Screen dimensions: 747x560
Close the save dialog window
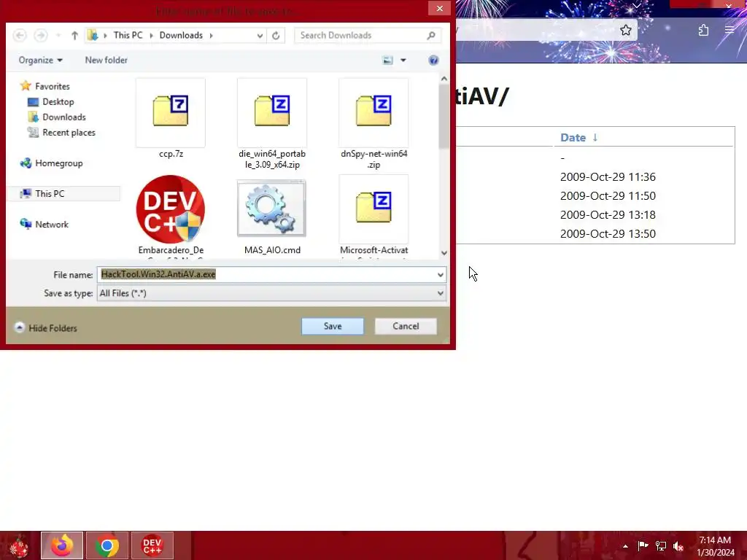(439, 8)
